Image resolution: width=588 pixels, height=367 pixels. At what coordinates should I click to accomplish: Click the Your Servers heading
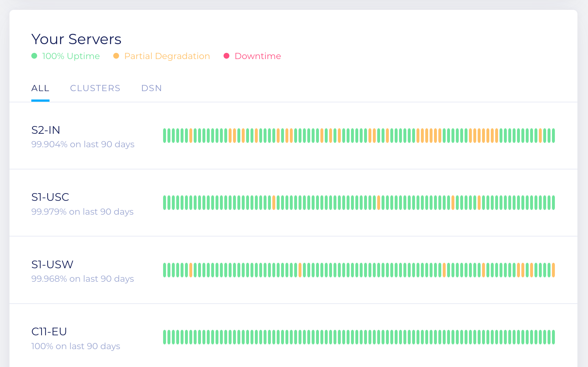(76, 39)
